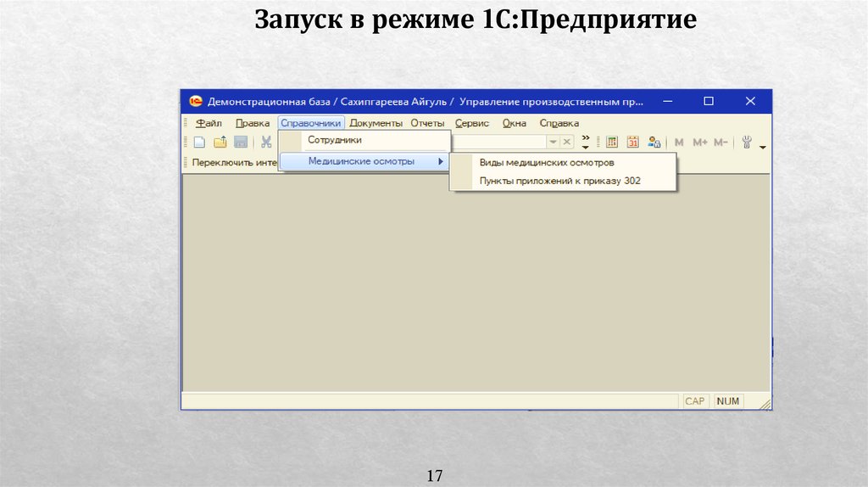Click the tools wrench icon
The width and height of the screenshot is (868, 487).
[747, 142]
